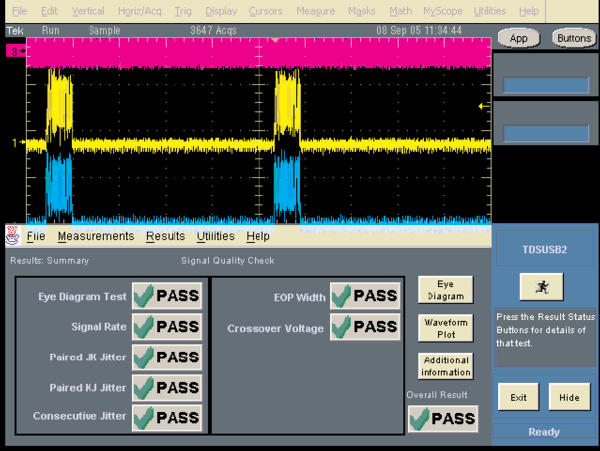Open the Measurements menu in TDSUSB2
The height and width of the screenshot is (451, 600).
click(x=95, y=237)
